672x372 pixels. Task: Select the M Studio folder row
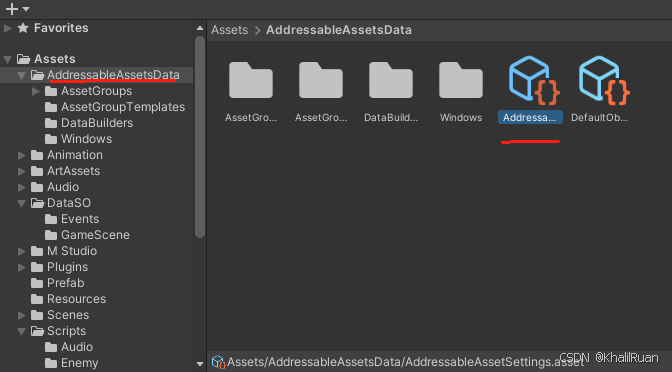(96, 251)
